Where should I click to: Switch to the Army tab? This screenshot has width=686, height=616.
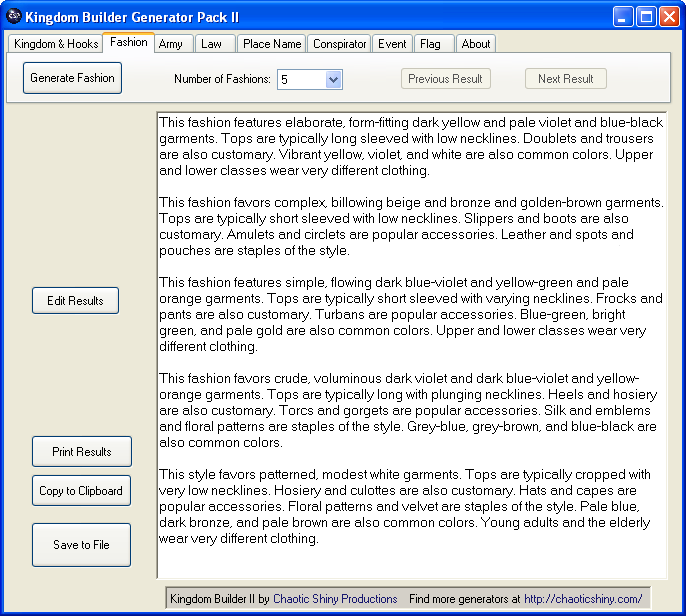tap(174, 44)
